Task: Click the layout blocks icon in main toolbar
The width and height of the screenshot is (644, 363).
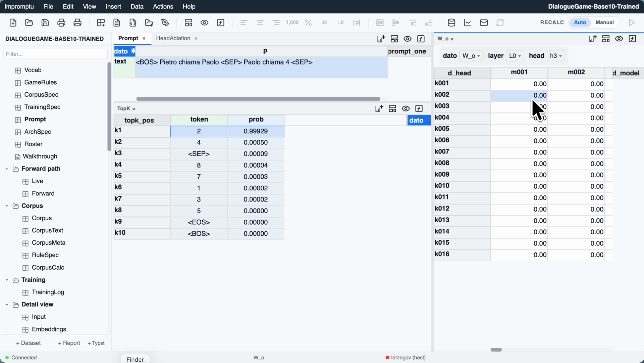Action: [x=189, y=22]
